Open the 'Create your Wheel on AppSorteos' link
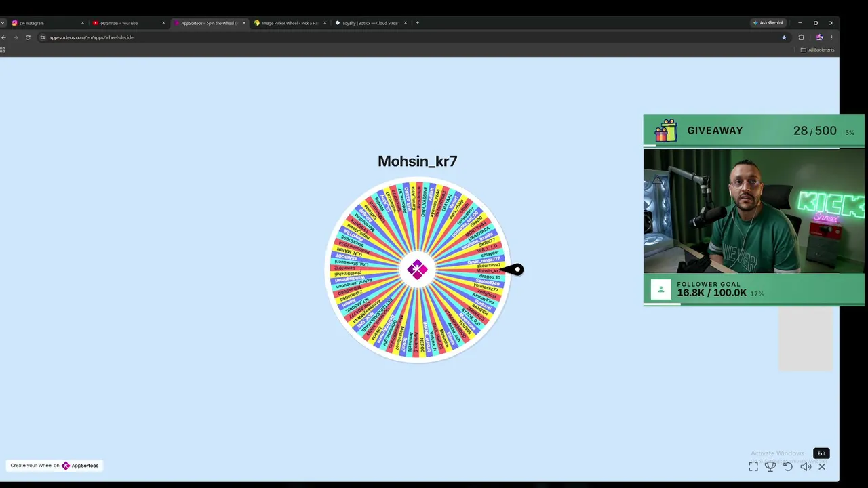This screenshot has width=868, height=488. click(55, 466)
